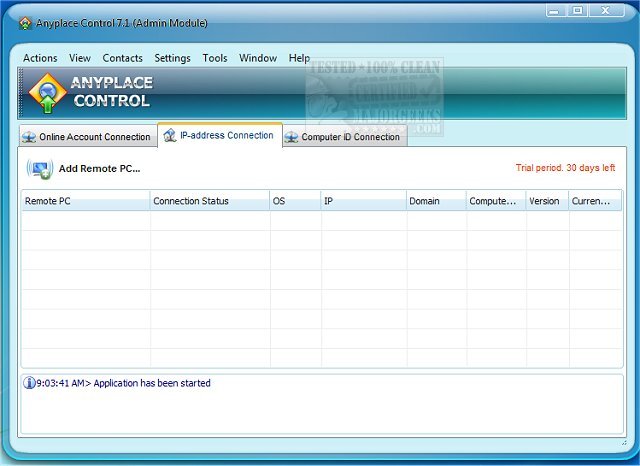This screenshot has width=640, height=466.
Task: Sort by Domain column header
Action: tap(436, 201)
